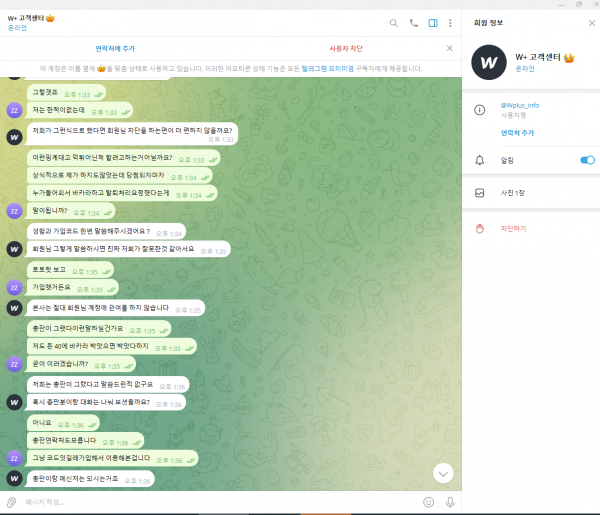Click 연락처 추가 link in info panel

click(x=518, y=132)
